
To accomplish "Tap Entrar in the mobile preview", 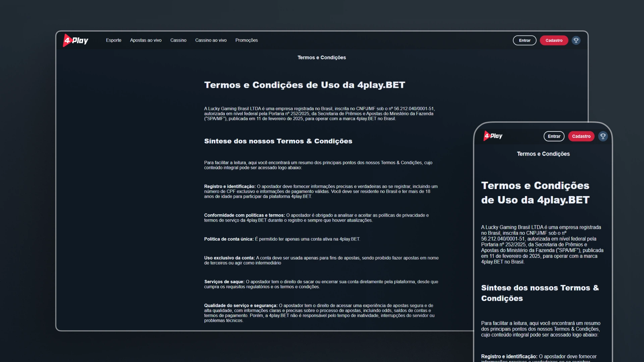I will coord(554,136).
